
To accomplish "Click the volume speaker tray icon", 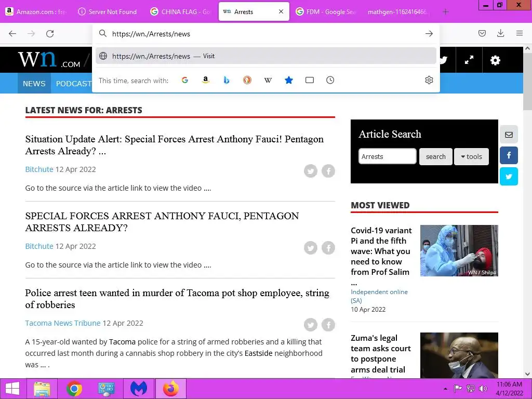I will (x=483, y=389).
